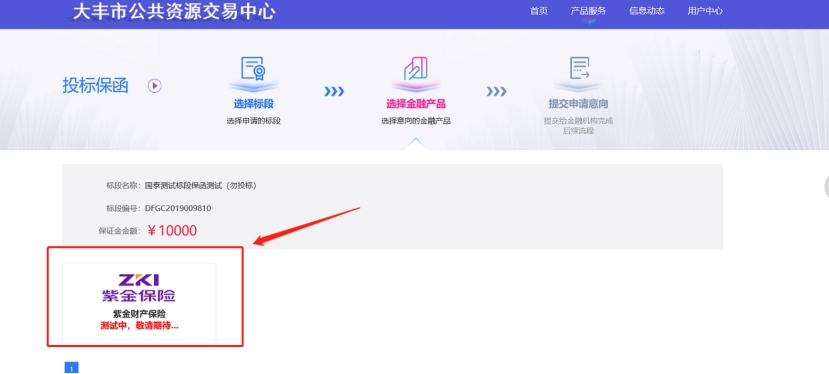This screenshot has width=829, height=374.
Task: Click the 保证金金额 field label
Action: [119, 231]
